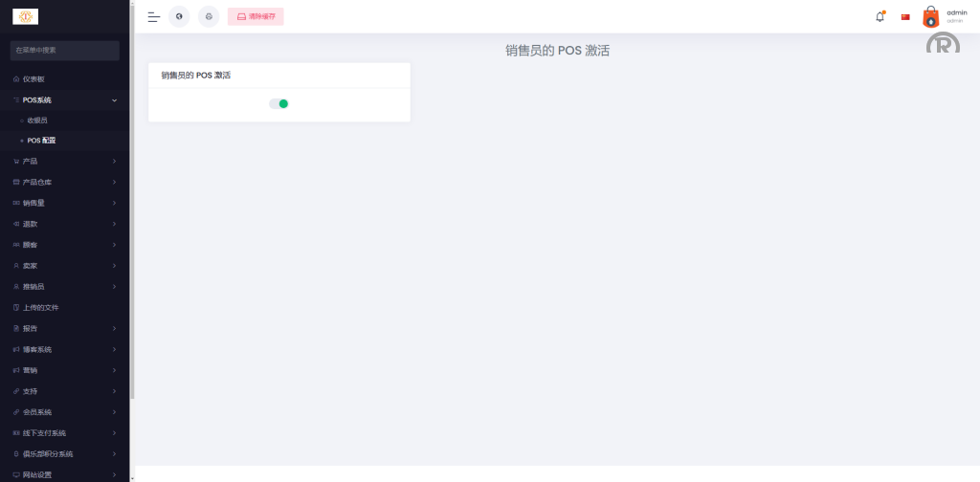980x482 pixels.
Task: Open 仪表板 via its home icon
Action: pyautogui.click(x=16, y=79)
